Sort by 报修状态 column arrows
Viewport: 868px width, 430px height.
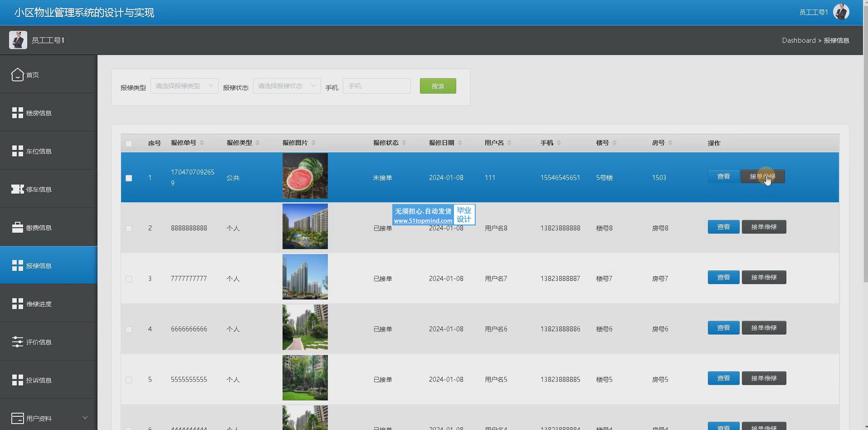404,143
